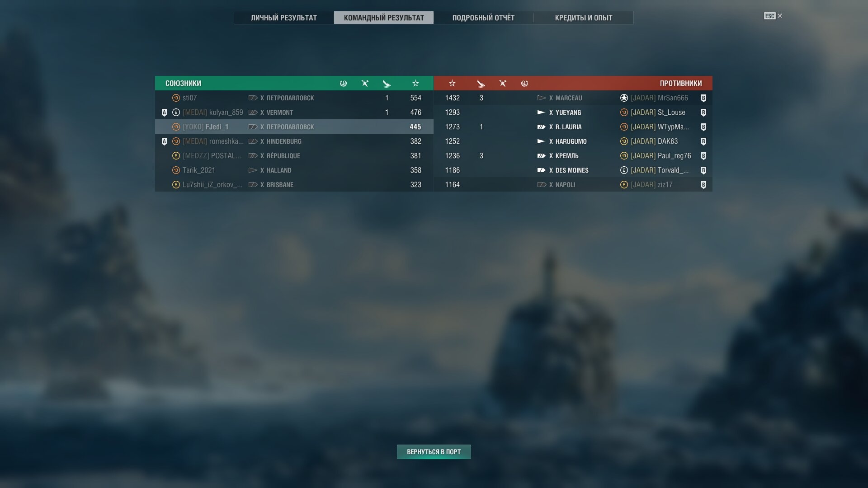Click MrSan666's star rank emblem
This screenshot has height=488, width=868.
pos(624,98)
